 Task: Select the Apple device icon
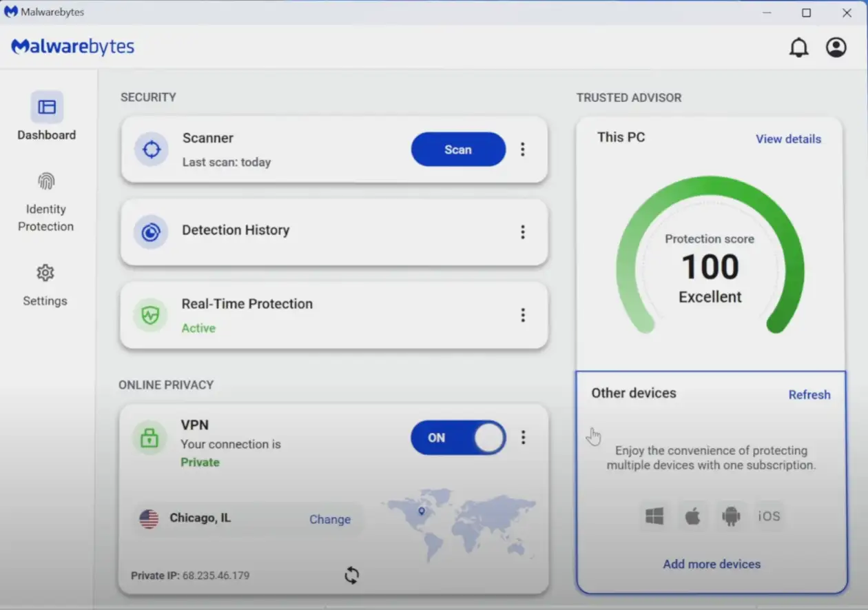click(692, 516)
